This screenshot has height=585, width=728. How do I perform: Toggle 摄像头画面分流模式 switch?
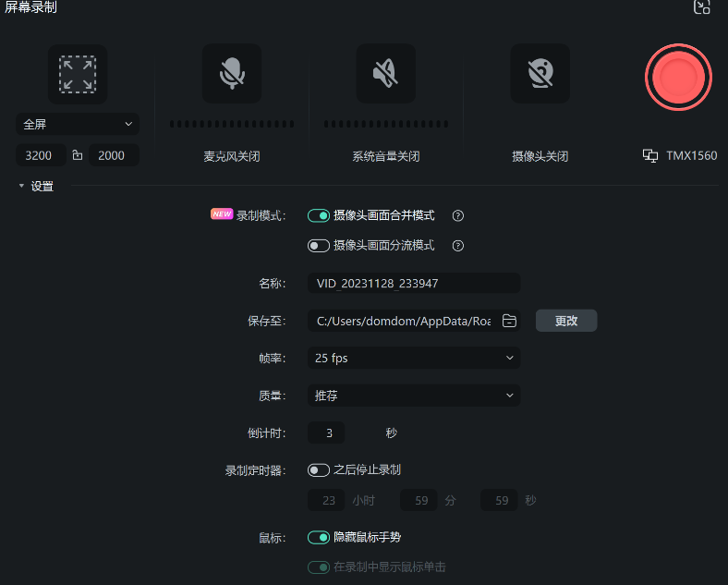[319, 246]
